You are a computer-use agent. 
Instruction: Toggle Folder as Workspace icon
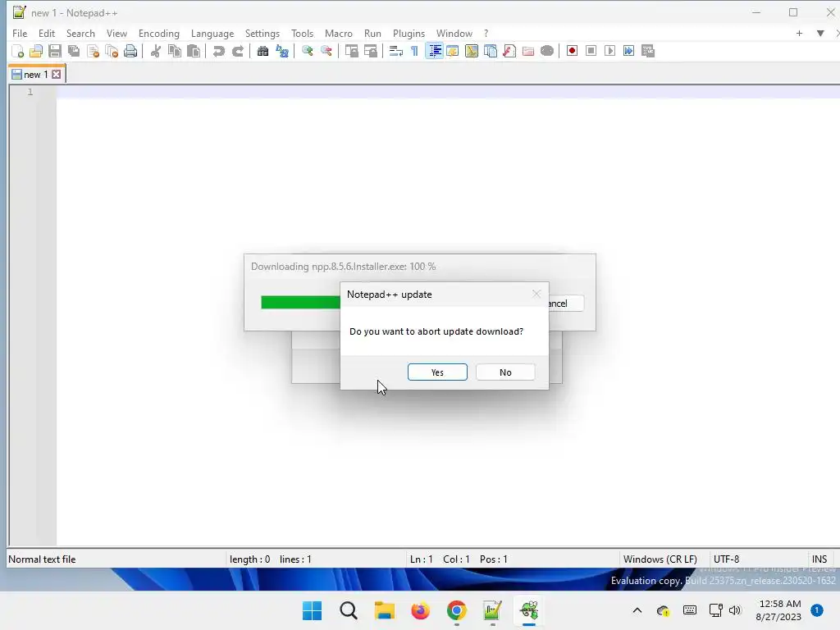tap(528, 51)
